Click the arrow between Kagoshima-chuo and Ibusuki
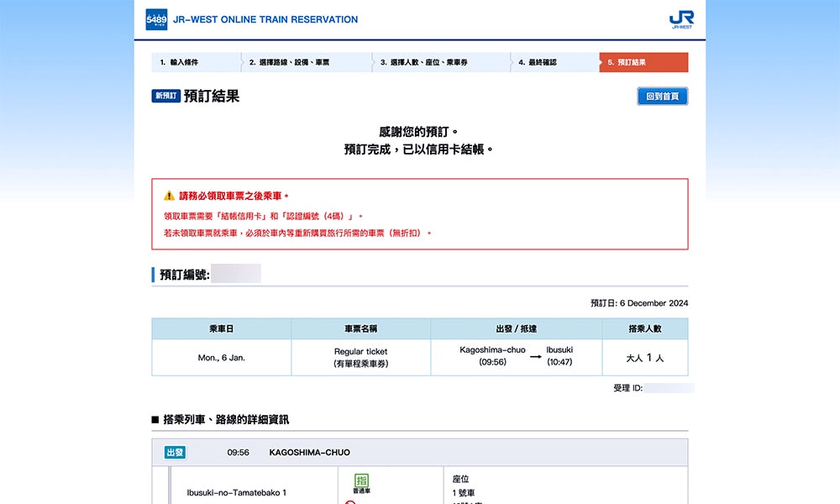840x504 pixels. coord(536,357)
